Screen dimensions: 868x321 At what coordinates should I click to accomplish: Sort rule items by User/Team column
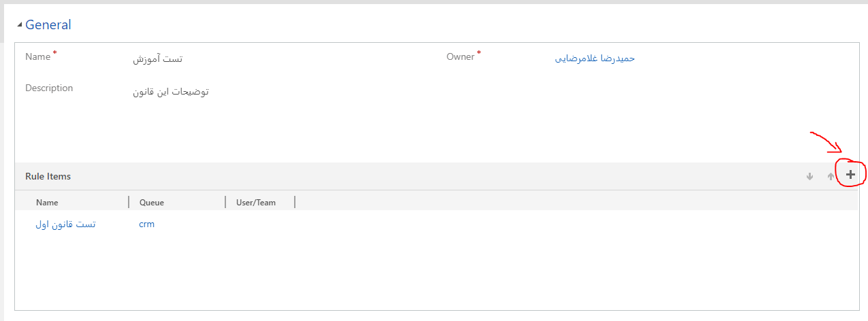pyautogui.click(x=256, y=202)
